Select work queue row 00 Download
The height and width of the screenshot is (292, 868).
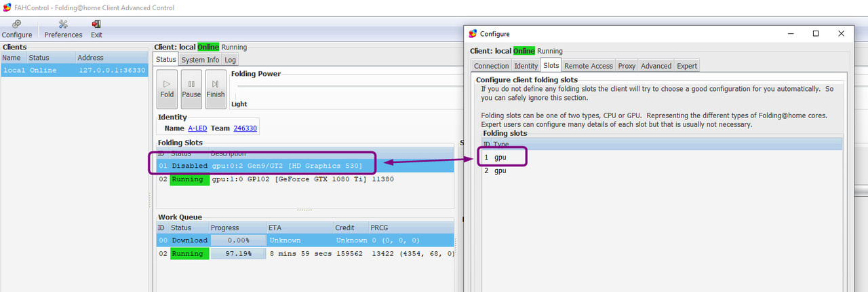coord(305,240)
